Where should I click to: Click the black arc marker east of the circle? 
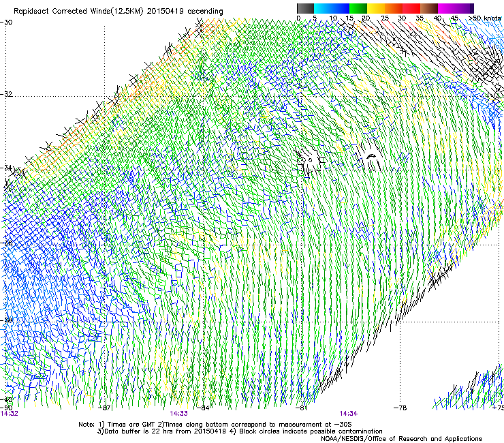point(371,156)
